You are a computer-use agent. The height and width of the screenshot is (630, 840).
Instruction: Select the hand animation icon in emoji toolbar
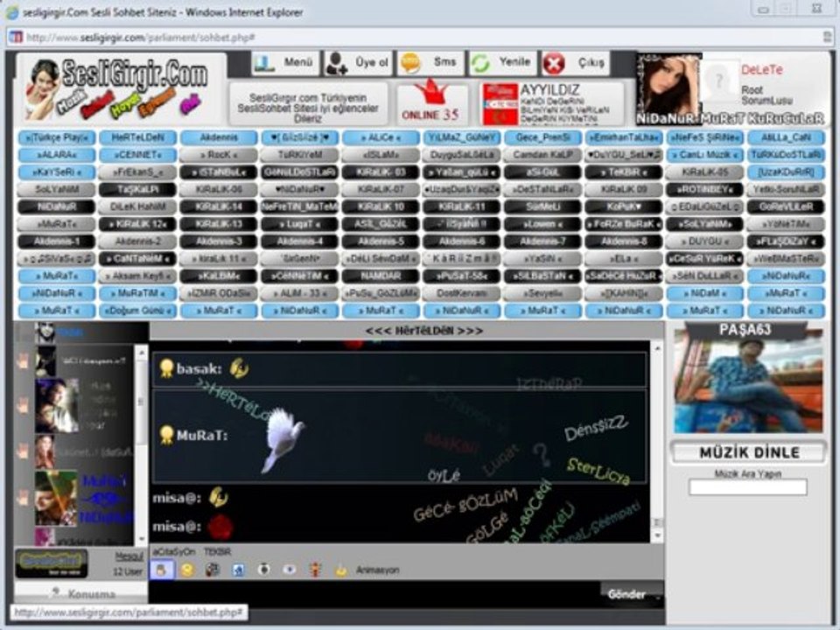[x=161, y=570]
